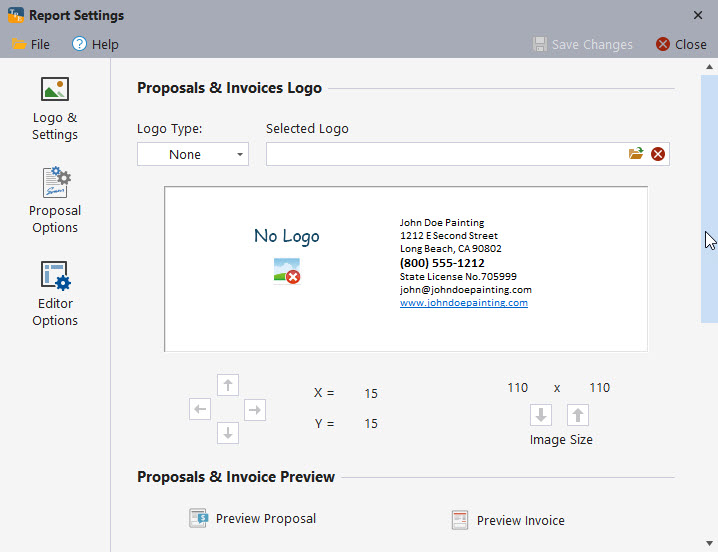Click State License No.705999 text

[458, 277]
